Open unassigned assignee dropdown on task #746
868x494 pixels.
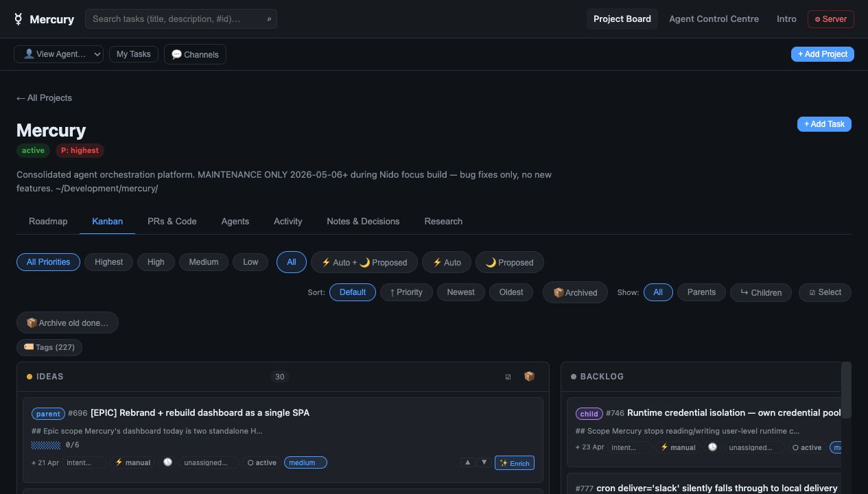753,447
